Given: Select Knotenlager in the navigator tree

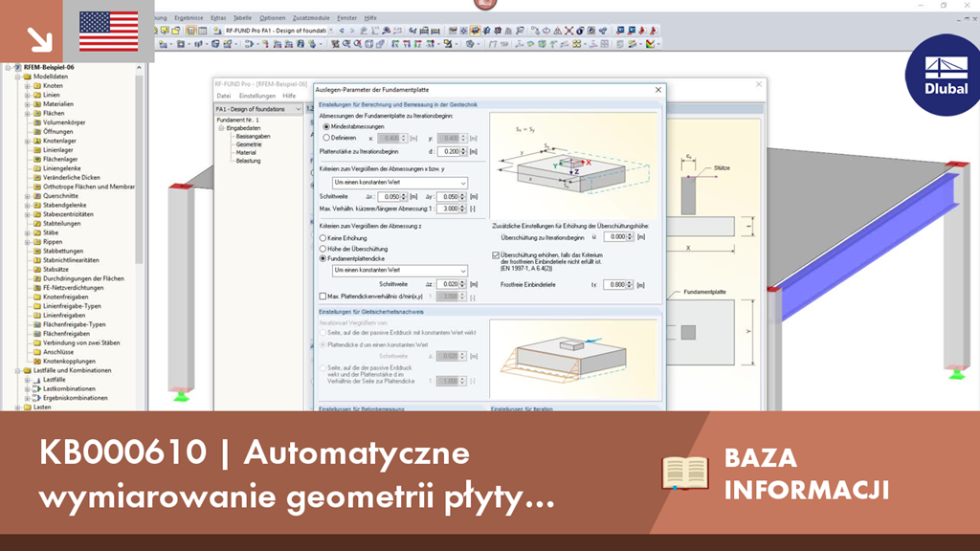Looking at the screenshot, I should (x=59, y=142).
